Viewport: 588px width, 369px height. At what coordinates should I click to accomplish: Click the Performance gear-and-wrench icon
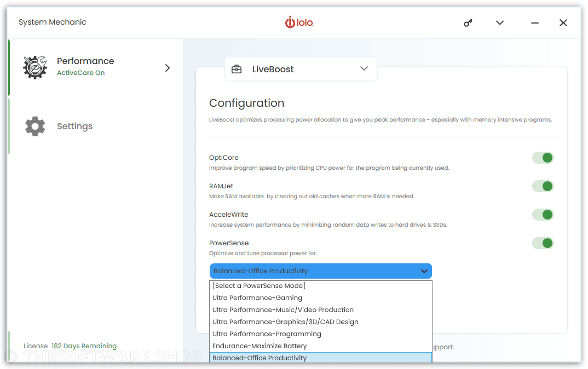pos(35,67)
